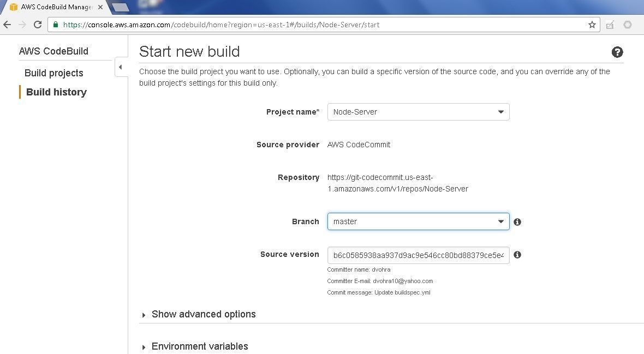Click the AWS CodeCommit source provider text
The width and height of the screenshot is (644, 354).
click(359, 145)
